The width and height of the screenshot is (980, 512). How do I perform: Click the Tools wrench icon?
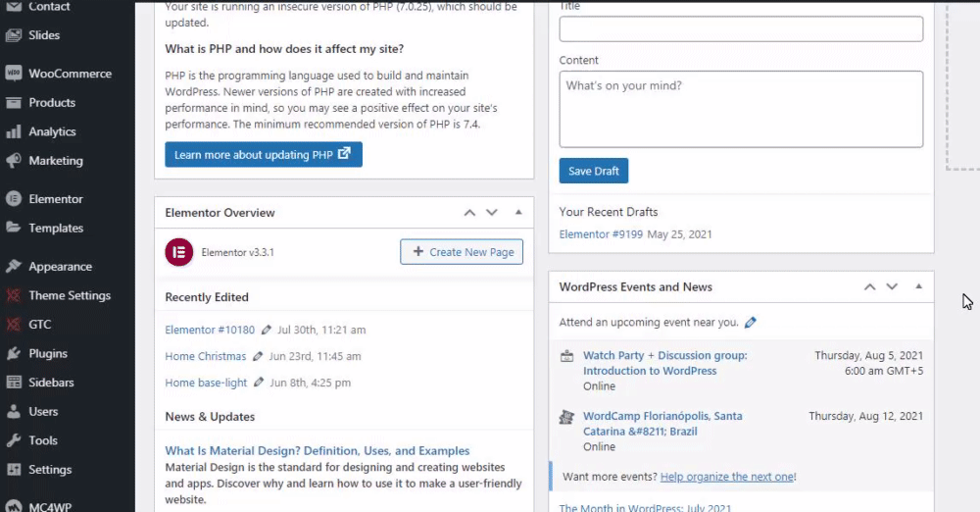(x=13, y=440)
